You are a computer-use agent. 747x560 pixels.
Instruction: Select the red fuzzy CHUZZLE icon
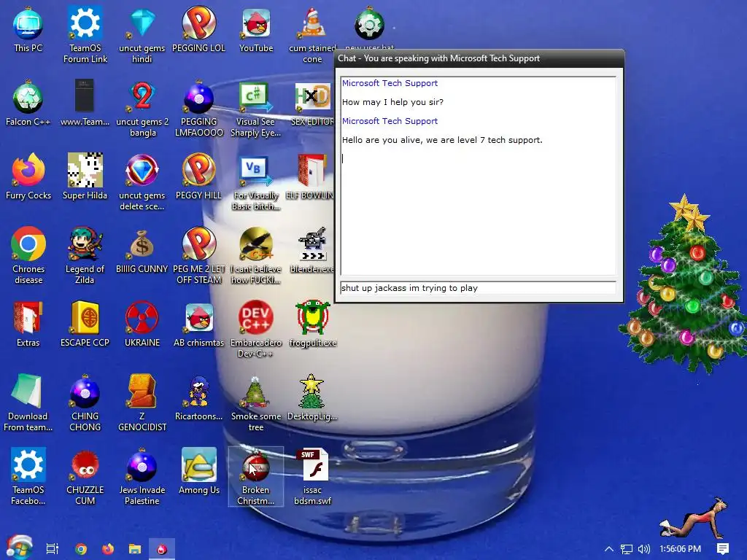pyautogui.click(x=85, y=476)
